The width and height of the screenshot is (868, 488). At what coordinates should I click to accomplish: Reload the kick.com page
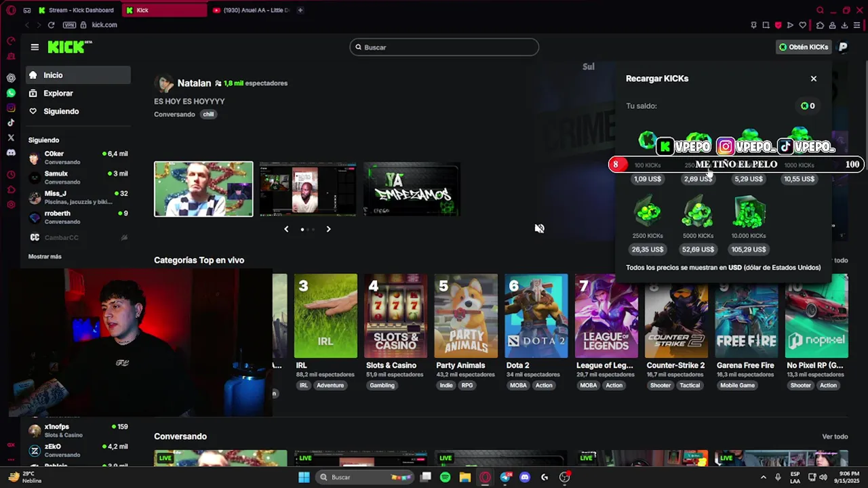pyautogui.click(x=51, y=25)
